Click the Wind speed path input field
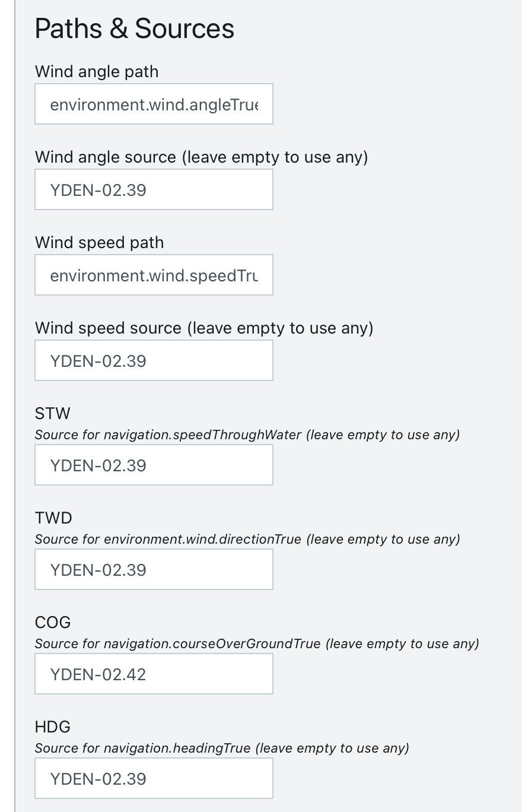 154,275
